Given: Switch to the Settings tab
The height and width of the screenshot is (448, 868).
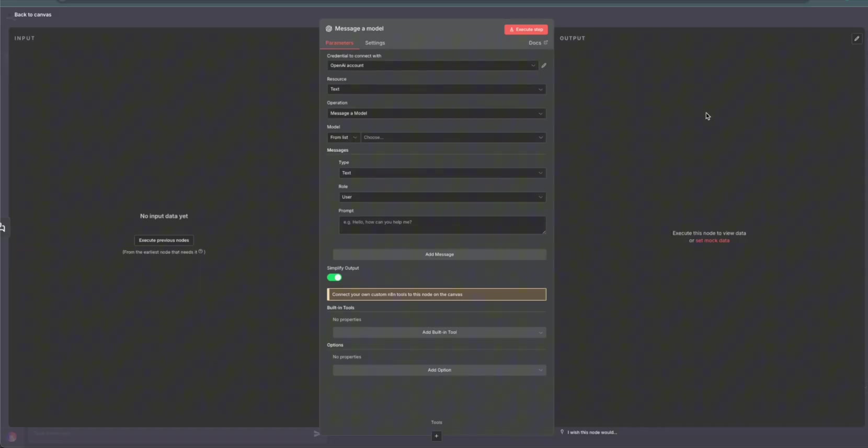Looking at the screenshot, I should tap(375, 43).
